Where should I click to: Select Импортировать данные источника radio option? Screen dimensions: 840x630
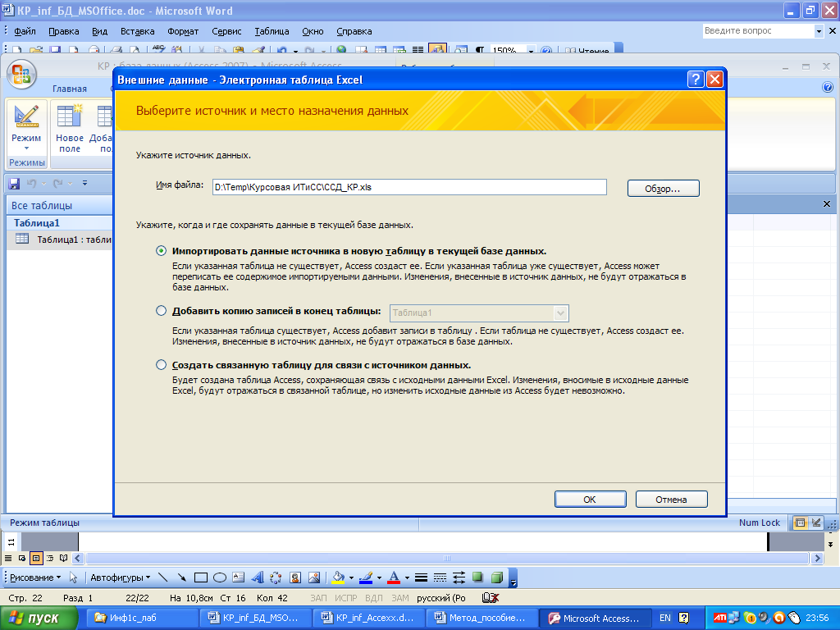pyautogui.click(x=161, y=251)
